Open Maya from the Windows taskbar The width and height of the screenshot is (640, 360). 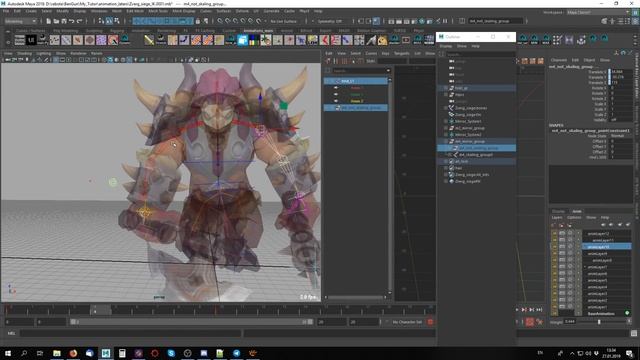pos(106,353)
